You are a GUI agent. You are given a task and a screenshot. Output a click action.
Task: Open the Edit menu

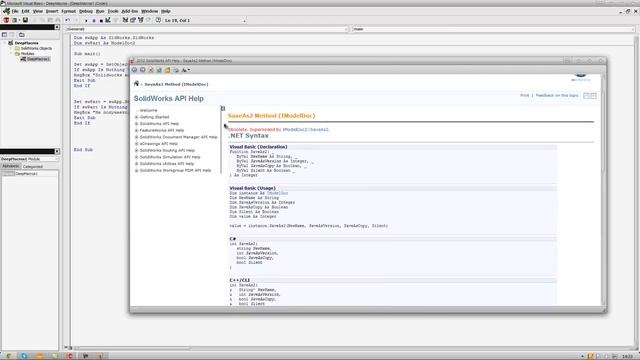(x=25, y=11)
